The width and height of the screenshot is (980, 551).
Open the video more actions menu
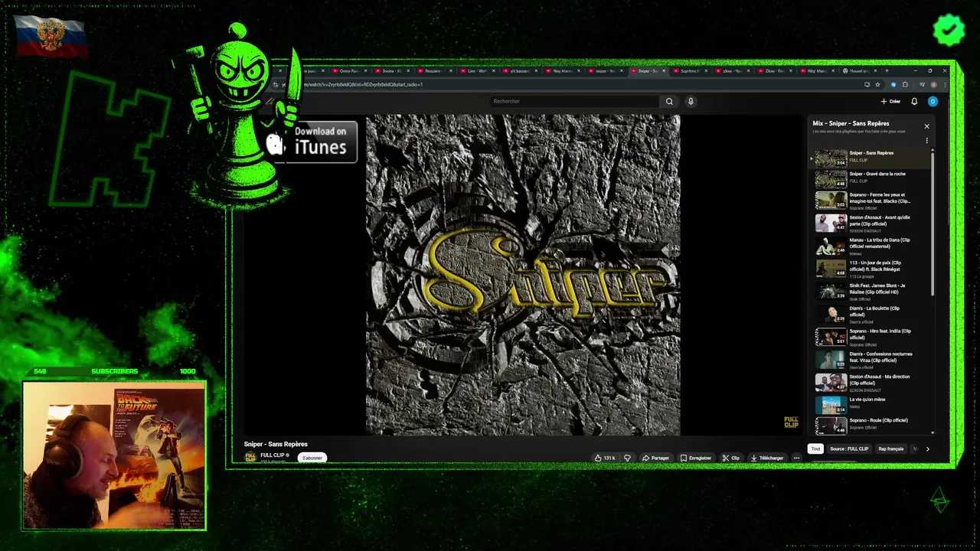pyautogui.click(x=796, y=458)
